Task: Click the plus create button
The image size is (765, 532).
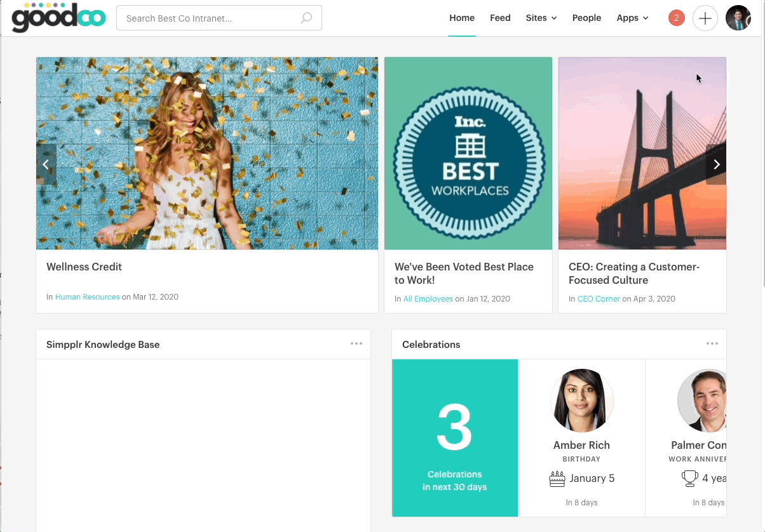Action: 705,18
